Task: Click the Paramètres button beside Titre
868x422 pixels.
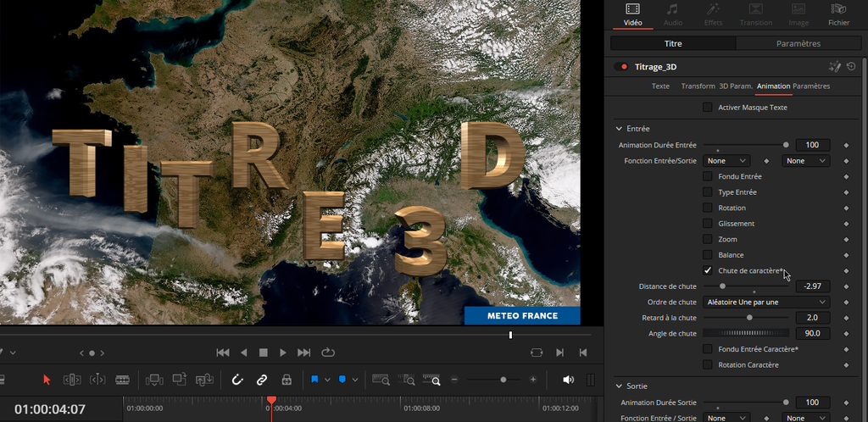Action: 798,43
